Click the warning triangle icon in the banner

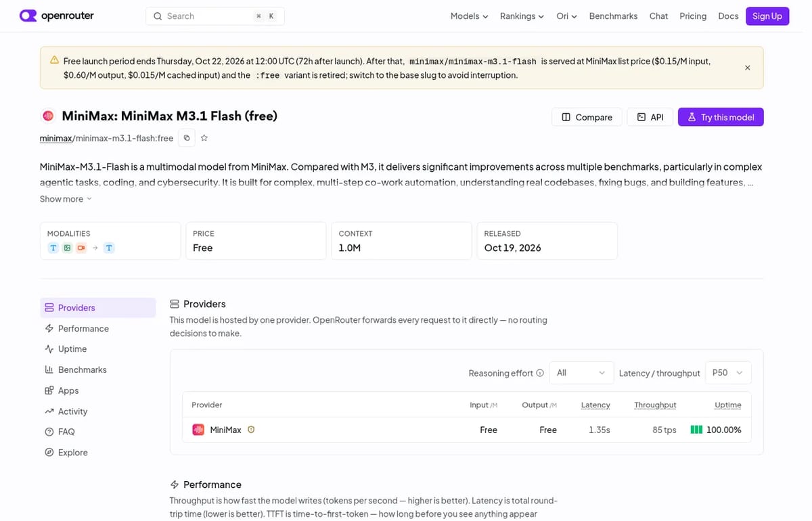click(54, 60)
